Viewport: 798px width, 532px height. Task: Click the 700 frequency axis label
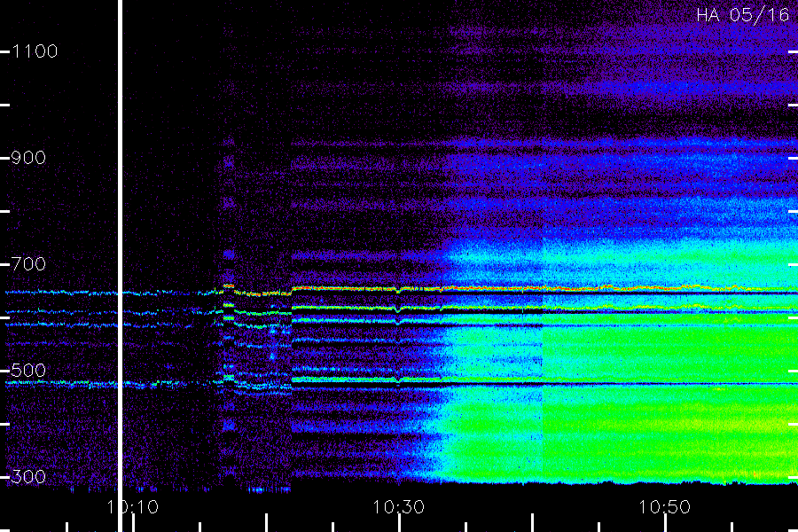point(28,264)
